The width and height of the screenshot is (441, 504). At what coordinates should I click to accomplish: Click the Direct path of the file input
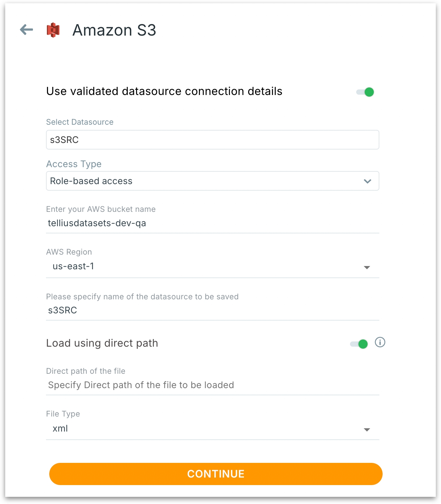212,385
